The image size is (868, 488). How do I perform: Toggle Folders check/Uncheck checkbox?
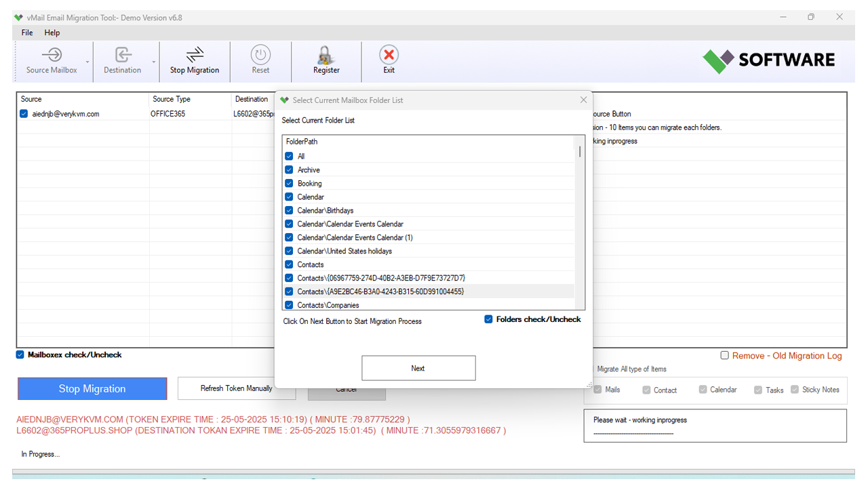(488, 319)
